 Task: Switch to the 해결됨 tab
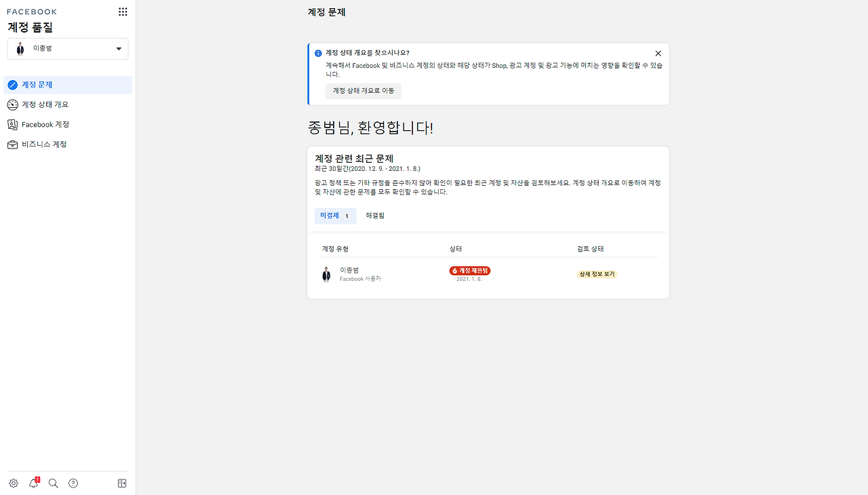coord(375,216)
